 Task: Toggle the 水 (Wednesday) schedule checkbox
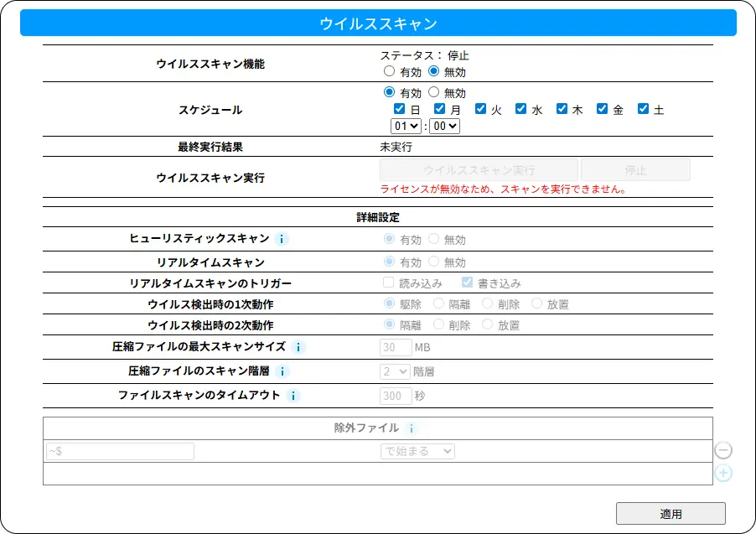pos(520,109)
